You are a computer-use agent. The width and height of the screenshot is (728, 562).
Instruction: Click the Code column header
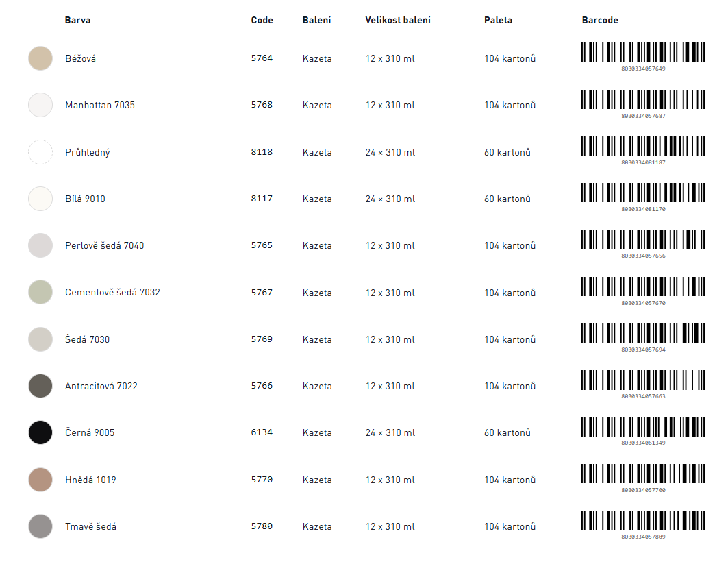tap(262, 20)
